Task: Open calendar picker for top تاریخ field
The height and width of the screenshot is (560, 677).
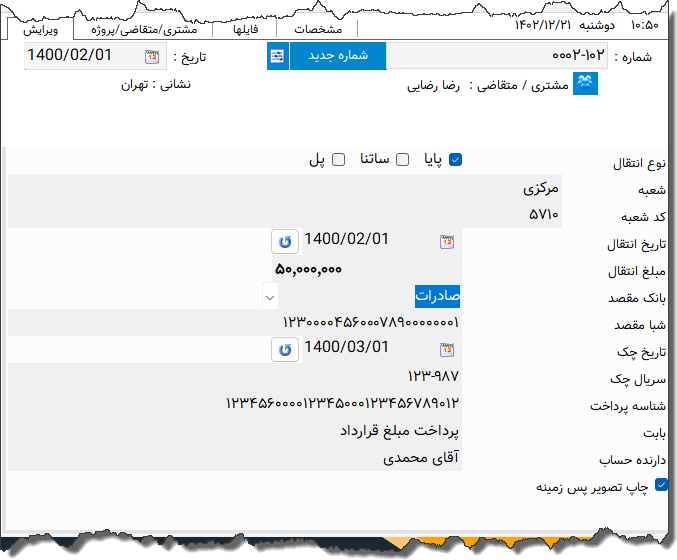Action: tap(152, 57)
